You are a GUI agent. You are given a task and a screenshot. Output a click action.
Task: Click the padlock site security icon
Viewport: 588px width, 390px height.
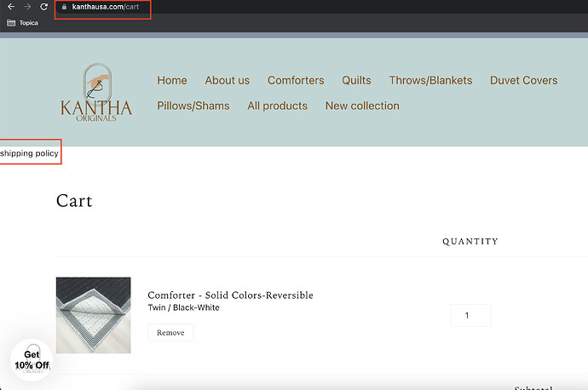click(x=64, y=7)
